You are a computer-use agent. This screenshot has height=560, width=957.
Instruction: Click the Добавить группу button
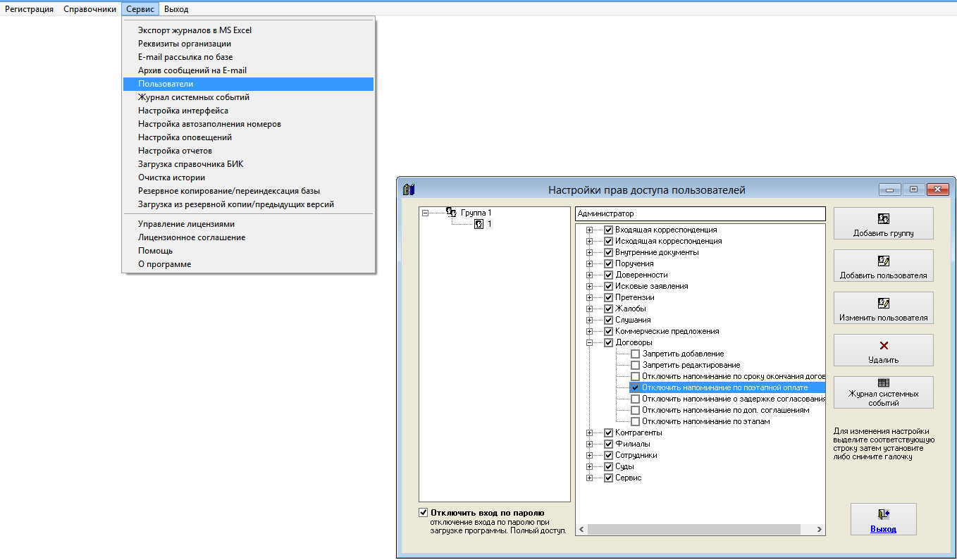pos(884,223)
